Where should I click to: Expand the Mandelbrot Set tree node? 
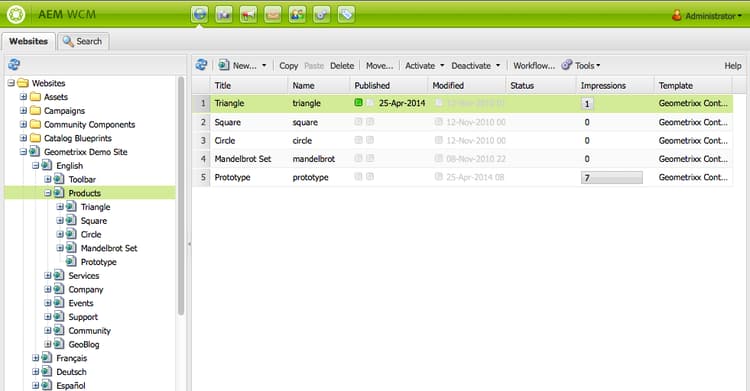tap(60, 248)
